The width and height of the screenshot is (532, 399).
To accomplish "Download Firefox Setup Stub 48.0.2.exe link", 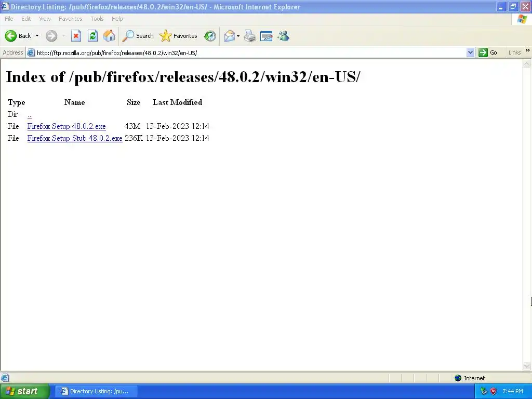I will 75,138.
